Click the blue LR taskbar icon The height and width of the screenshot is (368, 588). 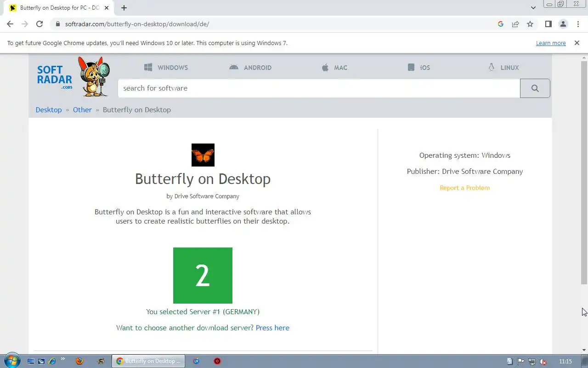pos(197,361)
